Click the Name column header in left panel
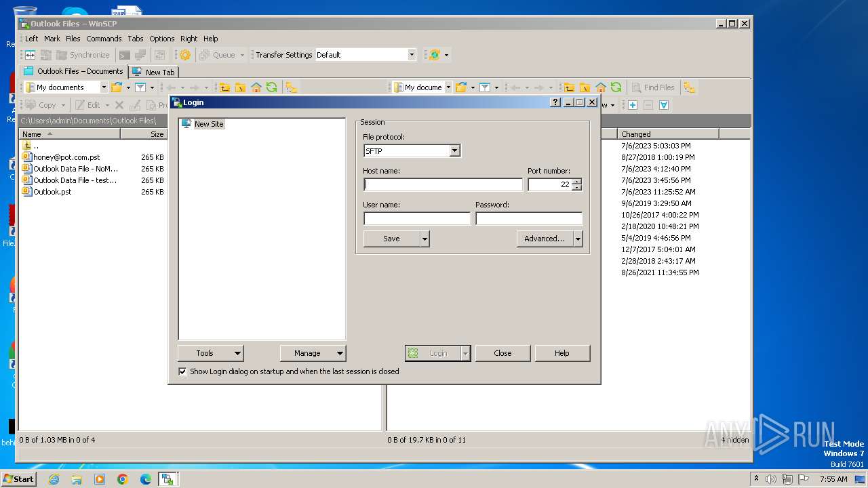868x488 pixels. point(70,134)
